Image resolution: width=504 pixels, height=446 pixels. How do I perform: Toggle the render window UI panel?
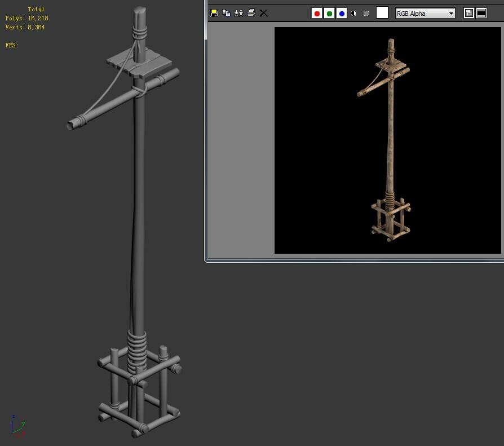(481, 13)
